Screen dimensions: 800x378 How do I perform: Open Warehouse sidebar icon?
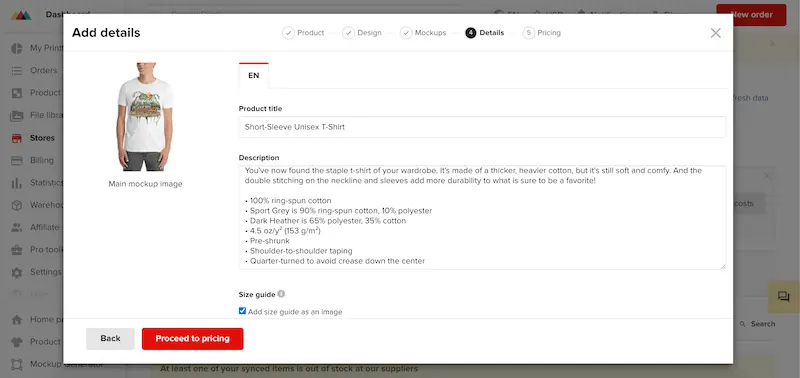(x=17, y=205)
